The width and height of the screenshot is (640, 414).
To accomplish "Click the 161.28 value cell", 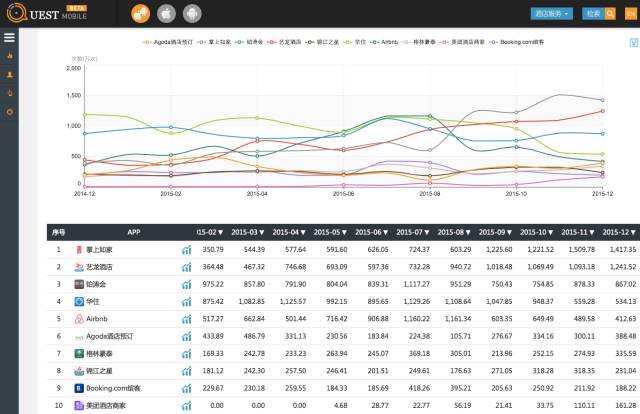I will tap(626, 406).
